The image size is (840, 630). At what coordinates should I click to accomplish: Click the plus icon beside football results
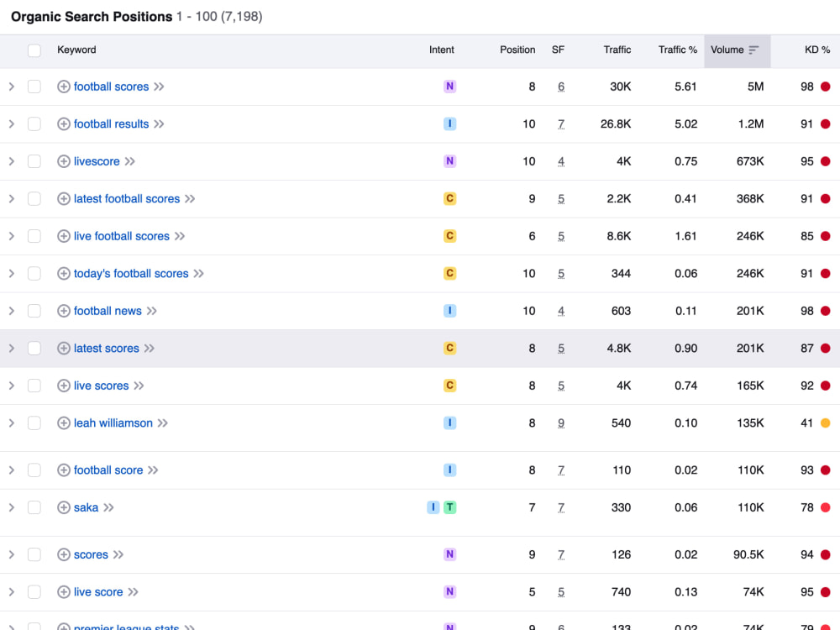[63, 124]
